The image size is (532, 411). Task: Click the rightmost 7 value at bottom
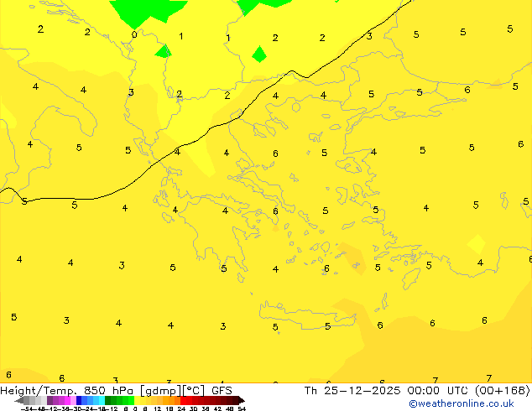click(488, 378)
